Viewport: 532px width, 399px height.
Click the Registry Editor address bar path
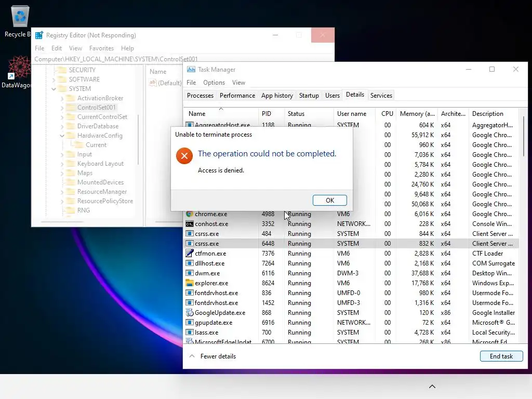click(116, 59)
